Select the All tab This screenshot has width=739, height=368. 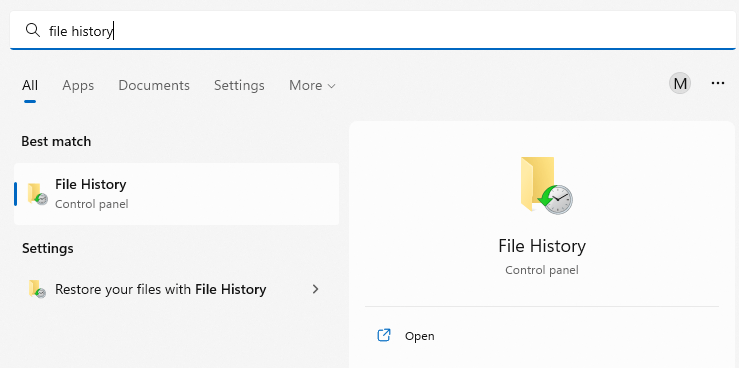(30, 85)
